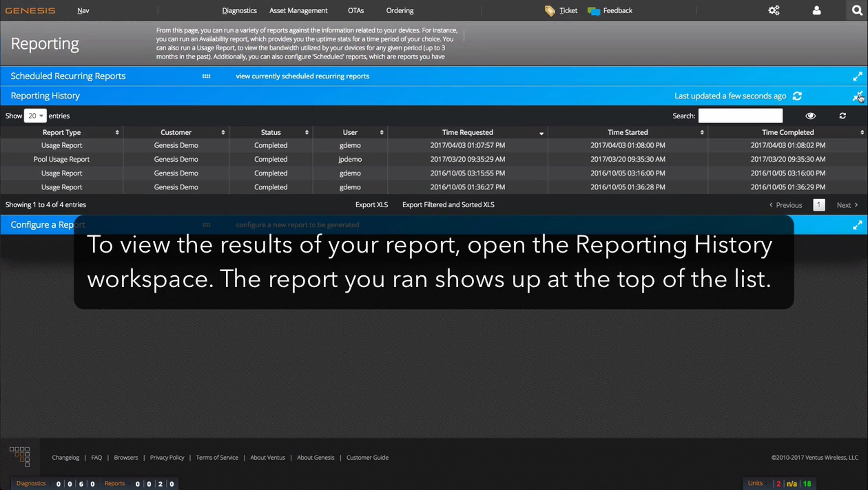Screen dimensions: 868x490
Task: Expand the Configure a Report workspace
Action: [x=857, y=225]
